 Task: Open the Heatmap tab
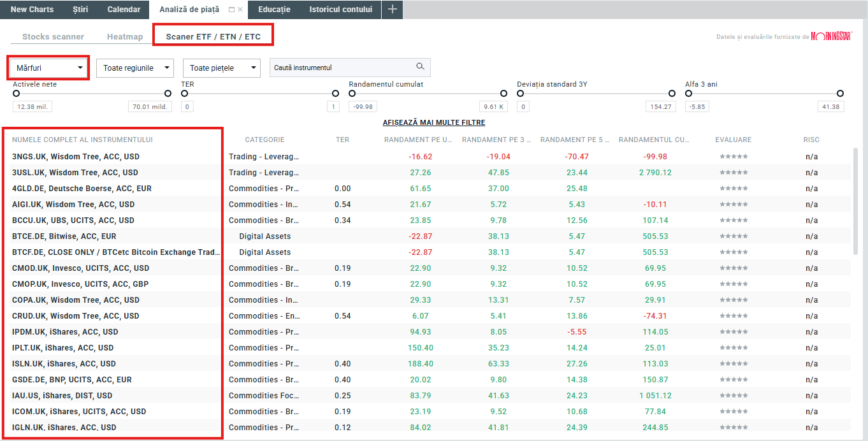(x=125, y=37)
